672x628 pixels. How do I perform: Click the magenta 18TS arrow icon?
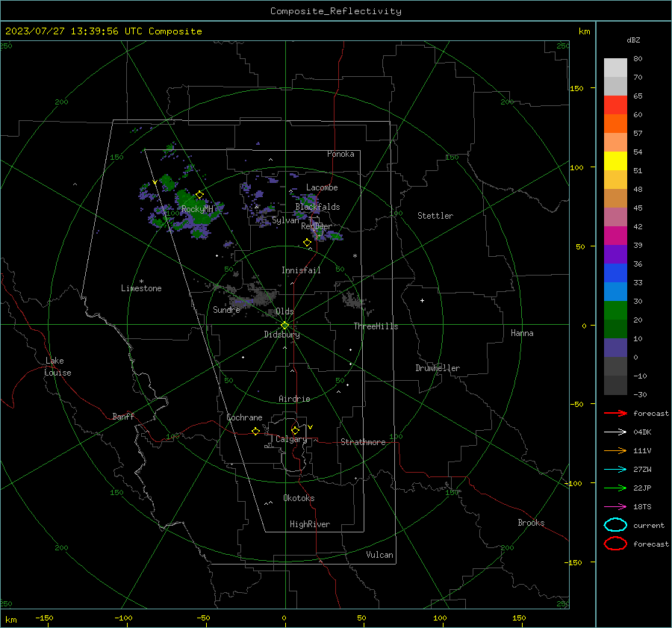pos(615,507)
